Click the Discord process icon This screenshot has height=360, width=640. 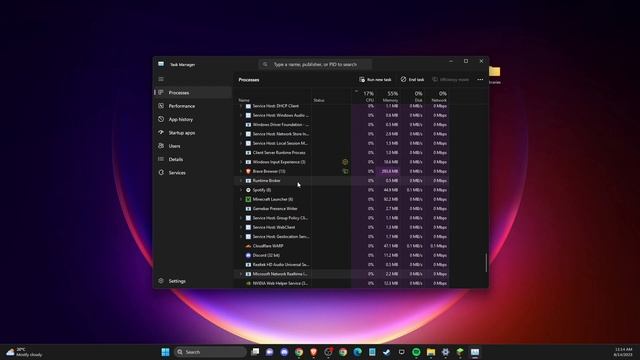coord(248,256)
